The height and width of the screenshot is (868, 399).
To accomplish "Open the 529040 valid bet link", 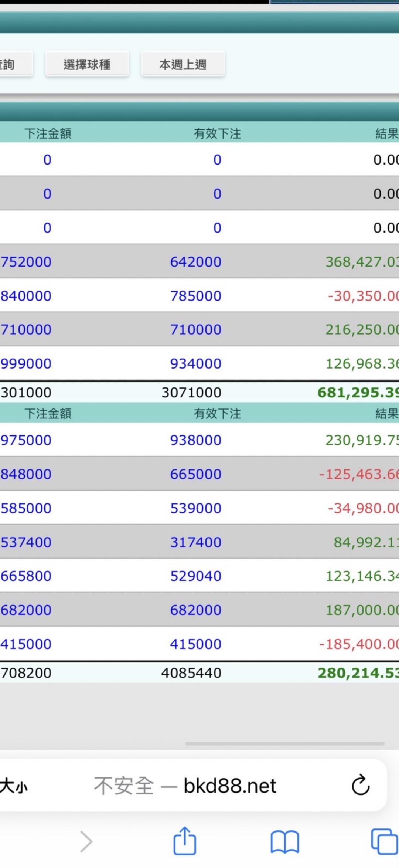I will pyautogui.click(x=195, y=576).
